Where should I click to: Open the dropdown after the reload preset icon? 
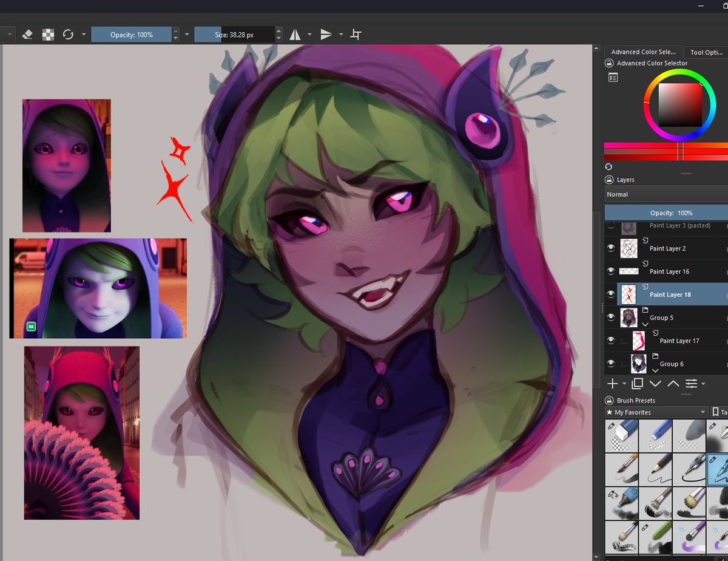pos(84,35)
